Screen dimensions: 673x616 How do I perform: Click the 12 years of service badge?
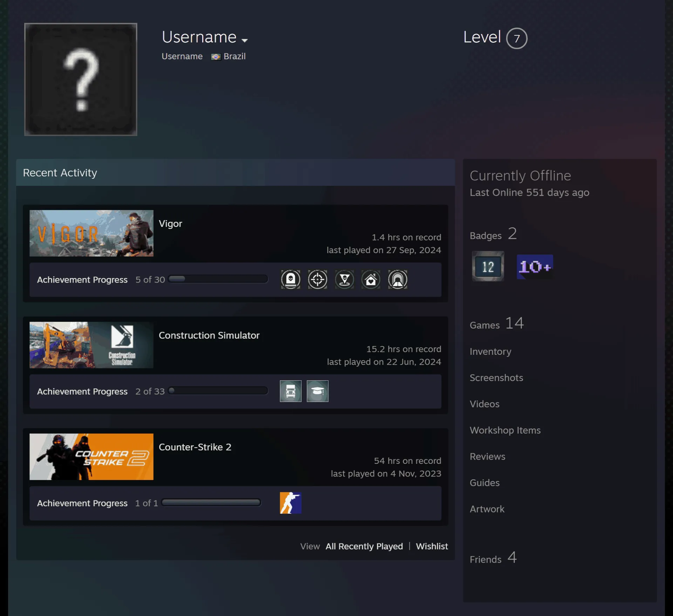click(x=488, y=266)
